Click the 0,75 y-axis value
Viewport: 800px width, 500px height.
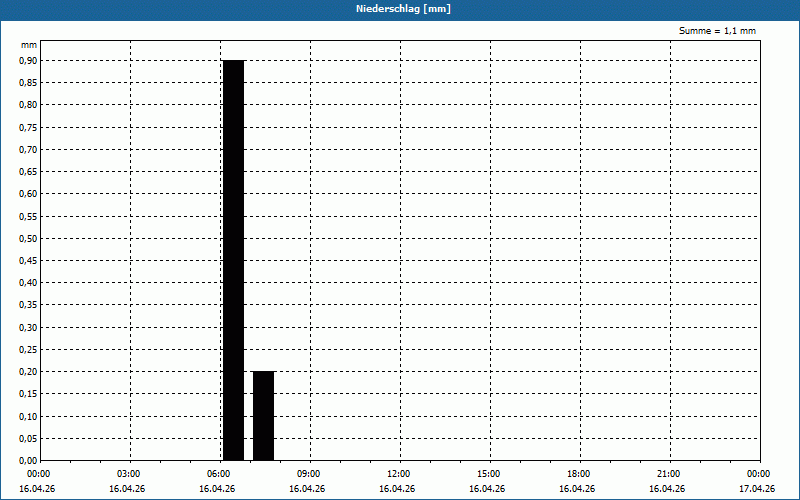[x=28, y=127]
